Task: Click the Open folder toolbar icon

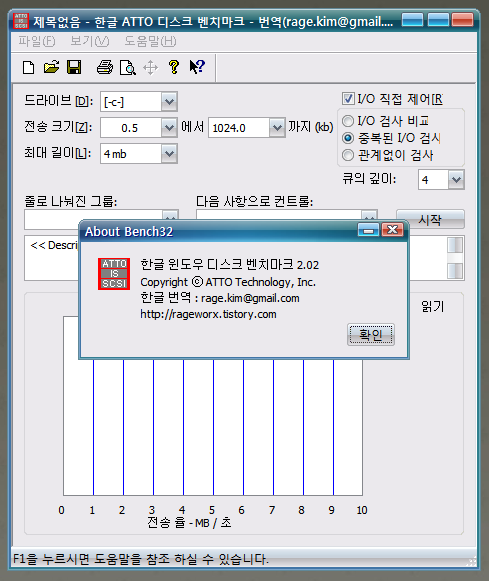Action: 51,67
